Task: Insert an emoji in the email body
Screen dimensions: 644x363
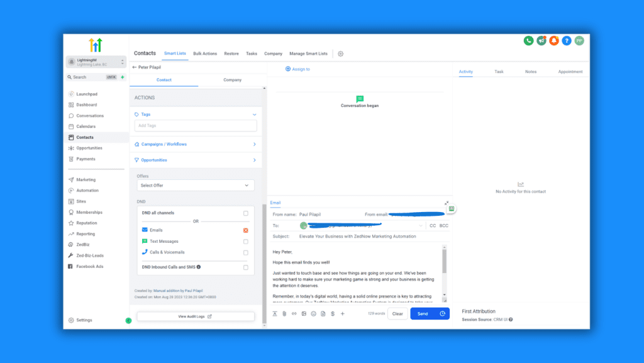Action: 313,313
